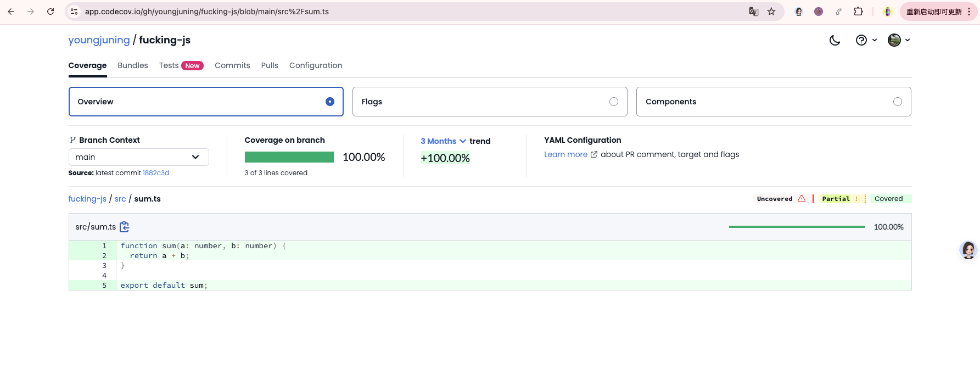Click the floating assistant avatar icon
The height and width of the screenshot is (374, 980).
[968, 250]
